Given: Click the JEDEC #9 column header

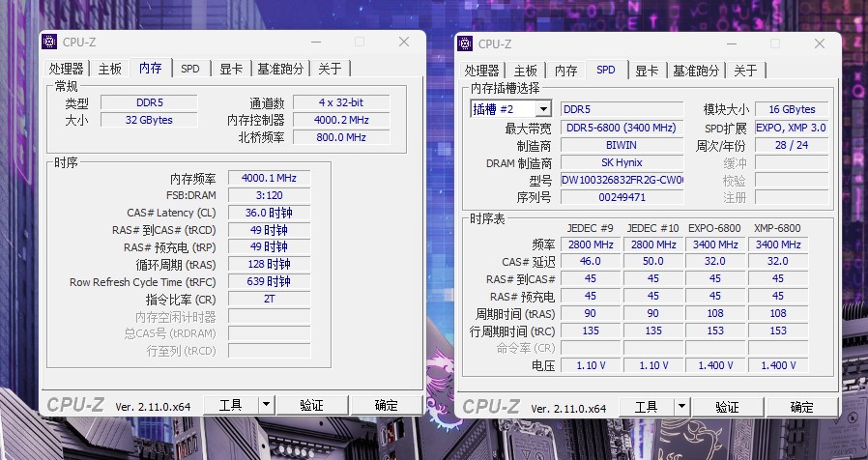Looking at the screenshot, I should coord(591,228).
